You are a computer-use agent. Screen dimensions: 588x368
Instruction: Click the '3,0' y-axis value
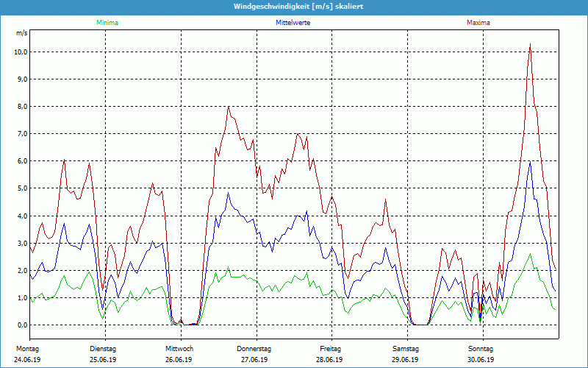click(22, 244)
